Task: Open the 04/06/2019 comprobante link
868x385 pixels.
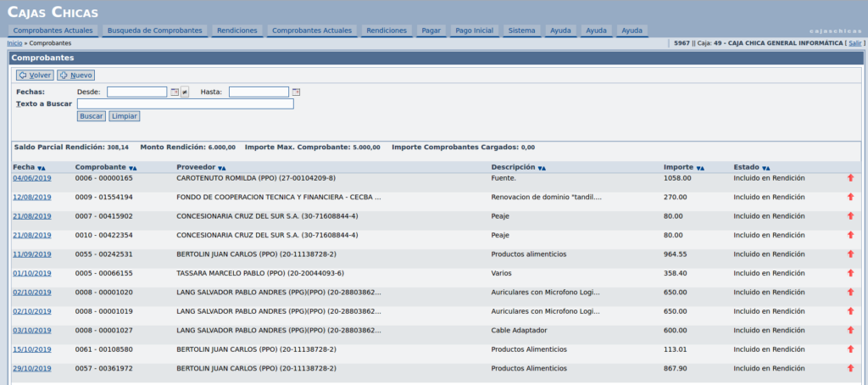Action: 32,178
